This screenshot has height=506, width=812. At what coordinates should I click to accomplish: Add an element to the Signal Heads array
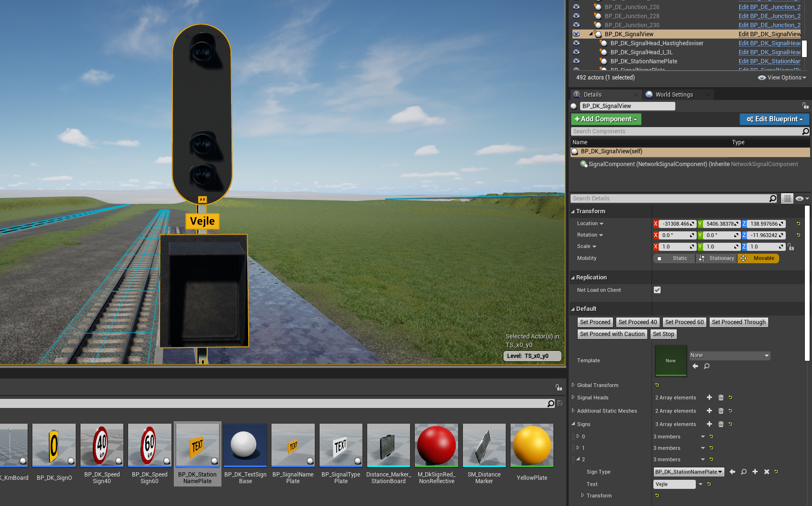(709, 397)
